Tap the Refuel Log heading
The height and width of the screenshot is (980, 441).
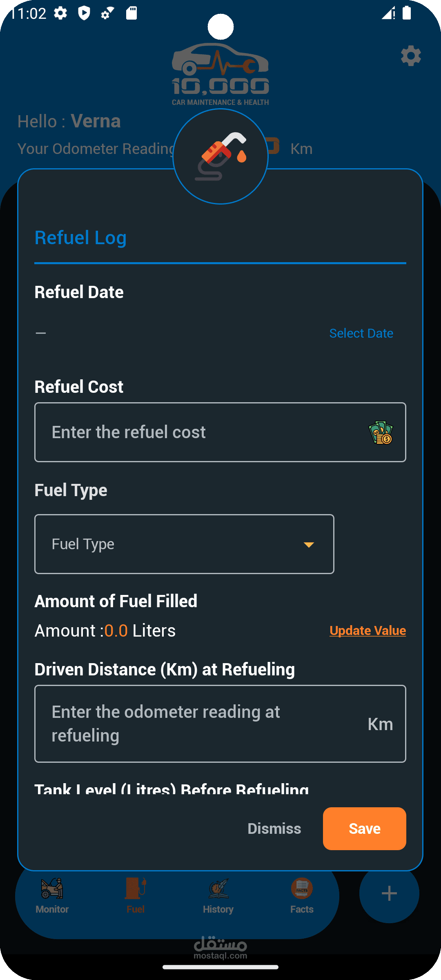(80, 238)
